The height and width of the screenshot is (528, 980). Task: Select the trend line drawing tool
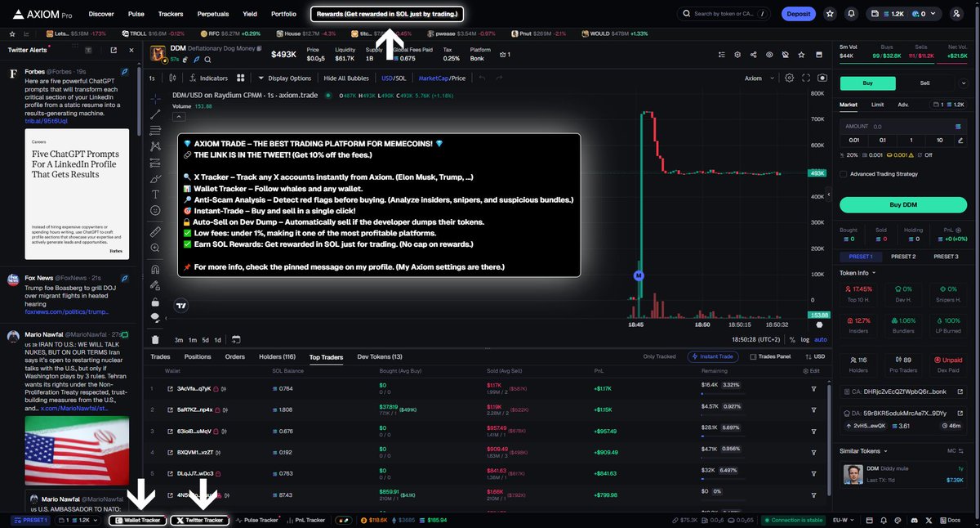click(155, 115)
